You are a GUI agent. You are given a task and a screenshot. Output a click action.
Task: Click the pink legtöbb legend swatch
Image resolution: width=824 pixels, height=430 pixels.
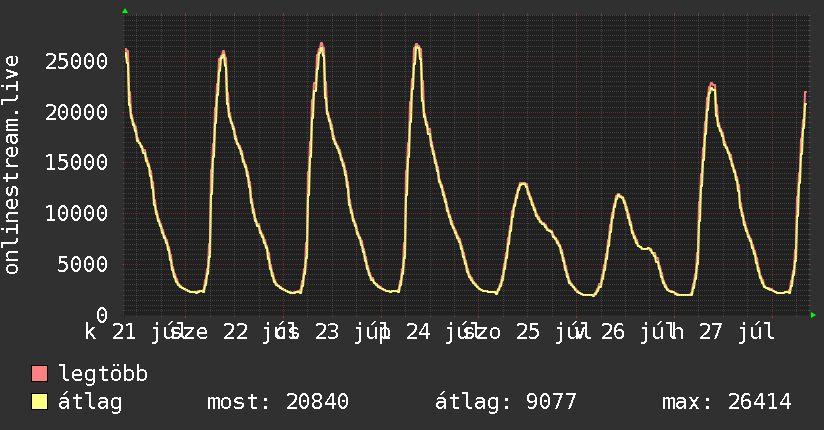click(39, 373)
